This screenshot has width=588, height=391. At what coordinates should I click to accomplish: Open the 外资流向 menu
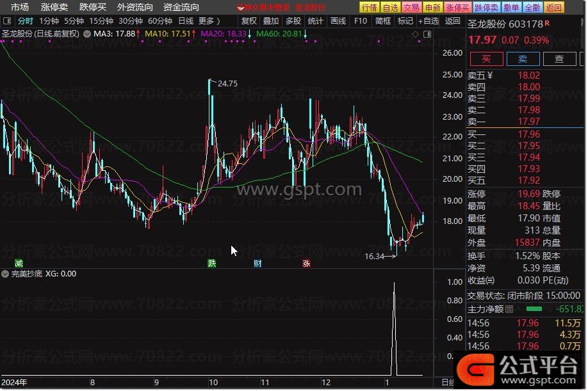(135, 7)
